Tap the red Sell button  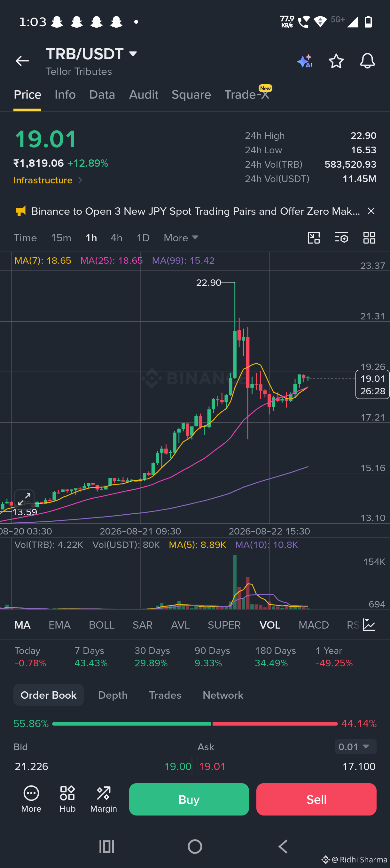tap(316, 799)
